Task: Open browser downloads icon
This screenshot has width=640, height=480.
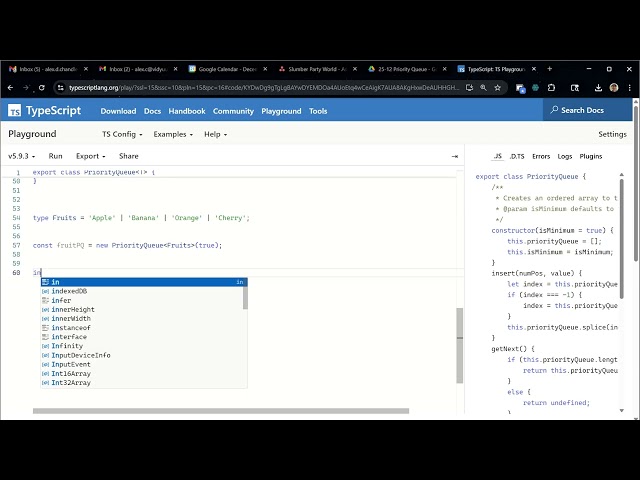Action: 598,88
